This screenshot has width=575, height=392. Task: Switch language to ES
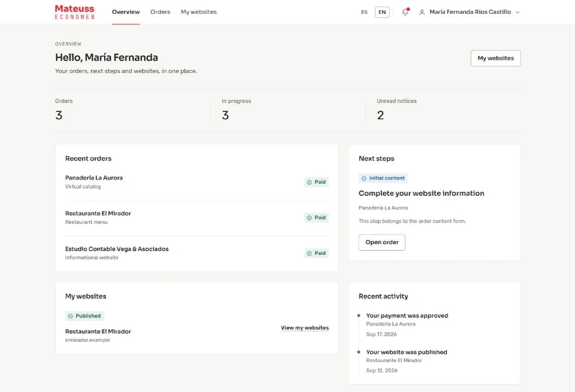pos(364,12)
